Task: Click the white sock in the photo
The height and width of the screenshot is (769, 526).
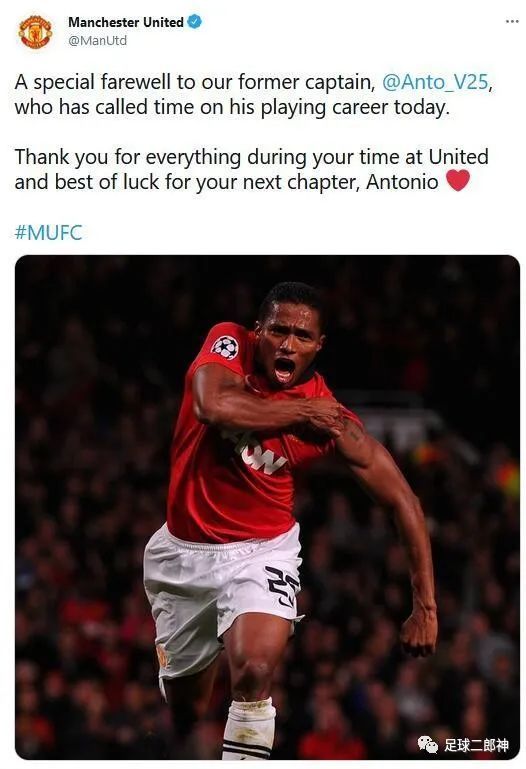Action: click(x=249, y=729)
